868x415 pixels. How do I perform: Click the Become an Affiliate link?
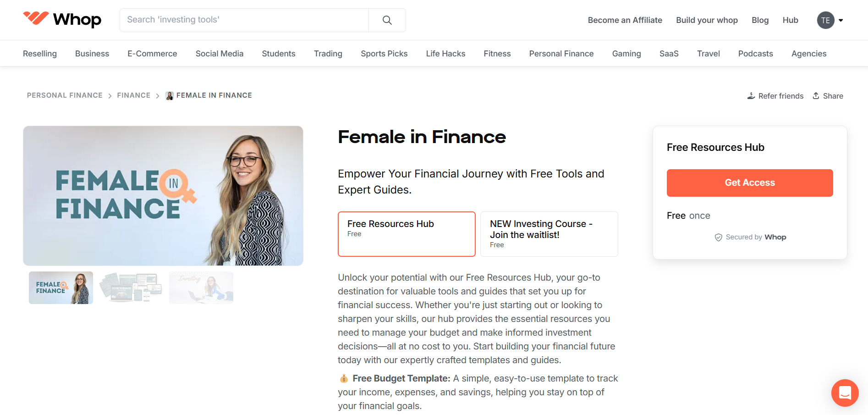tap(625, 20)
